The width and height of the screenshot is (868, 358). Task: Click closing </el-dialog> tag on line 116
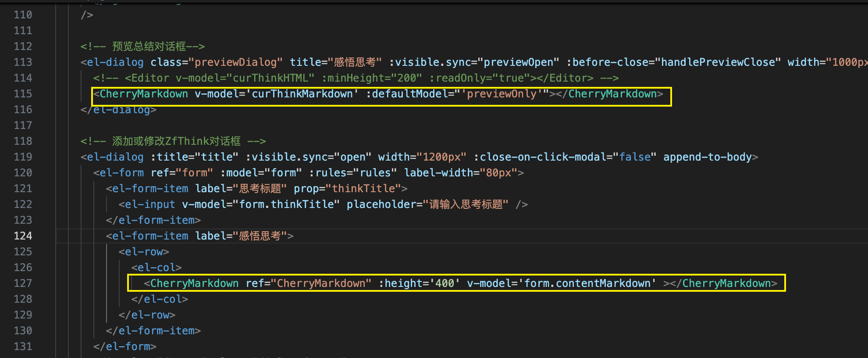[x=118, y=110]
